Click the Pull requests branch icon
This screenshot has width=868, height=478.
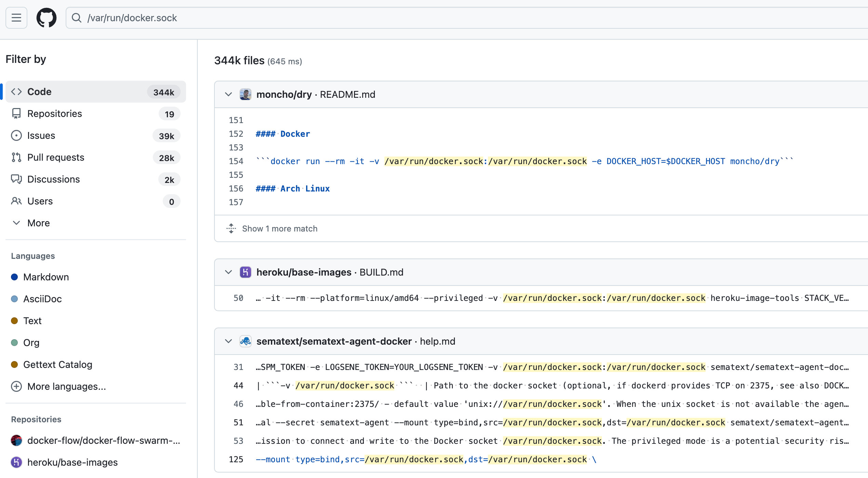coord(16,157)
